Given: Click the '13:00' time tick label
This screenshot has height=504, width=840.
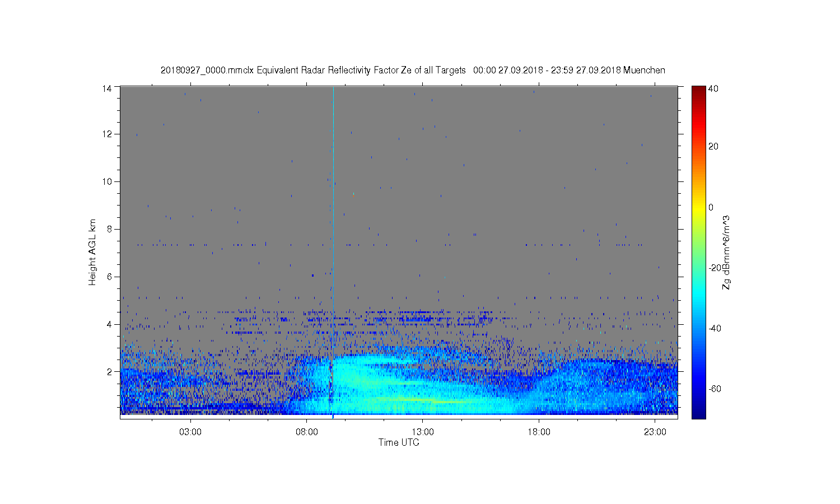Looking at the screenshot, I should (x=423, y=432).
